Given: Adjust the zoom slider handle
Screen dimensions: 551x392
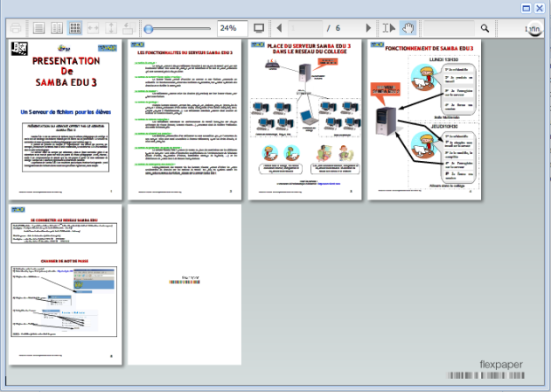Looking at the screenshot, I should (x=149, y=29).
